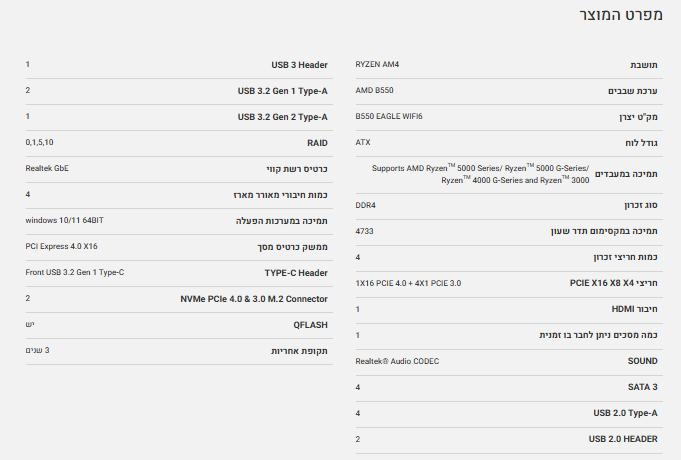Click the RYZEN AM4 socket value
Screen dimensions: 681x460
tap(377, 65)
